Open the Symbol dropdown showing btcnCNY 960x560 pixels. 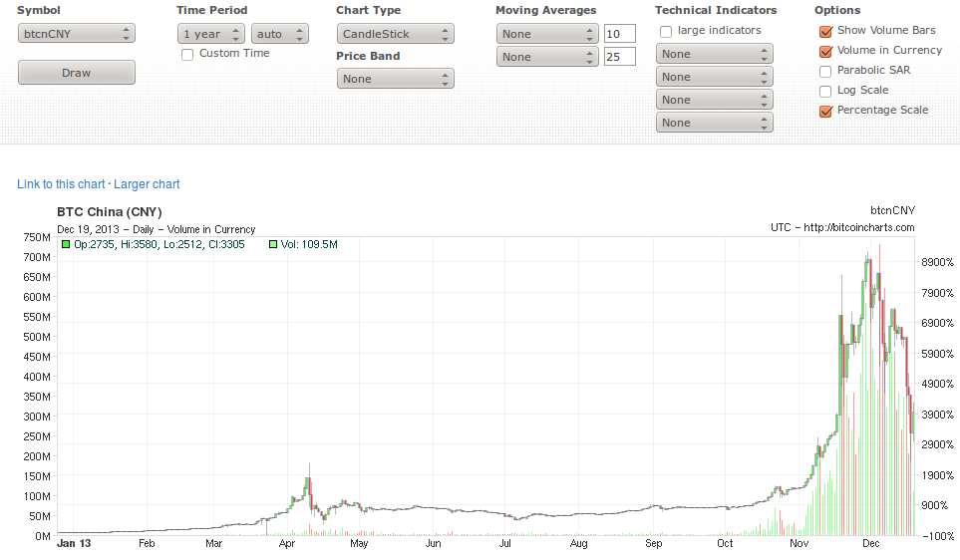(x=77, y=34)
